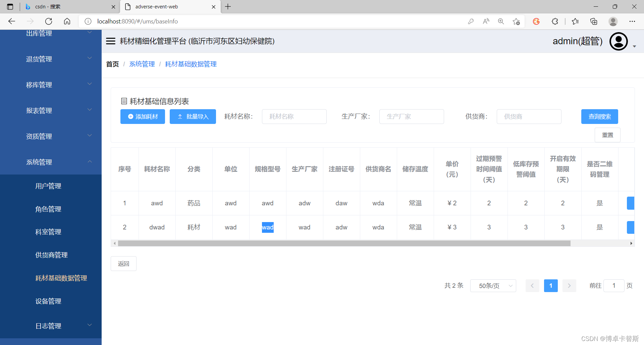This screenshot has height=345, width=644.
Task: Click 首页 breadcrumb link
Action: pyautogui.click(x=112, y=64)
